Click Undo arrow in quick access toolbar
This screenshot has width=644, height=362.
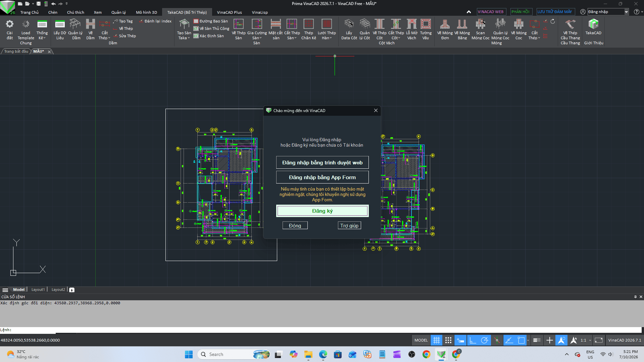point(53,4)
